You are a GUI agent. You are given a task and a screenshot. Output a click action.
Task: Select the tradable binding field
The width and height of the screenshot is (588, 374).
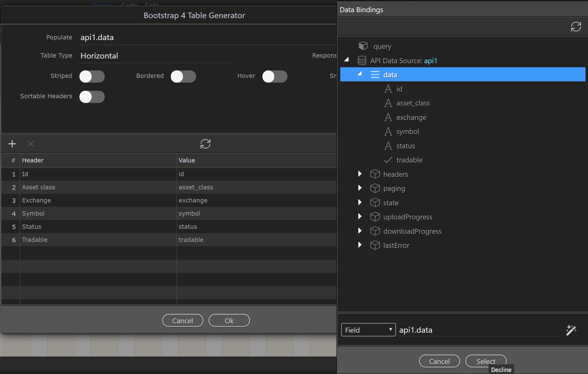(409, 160)
